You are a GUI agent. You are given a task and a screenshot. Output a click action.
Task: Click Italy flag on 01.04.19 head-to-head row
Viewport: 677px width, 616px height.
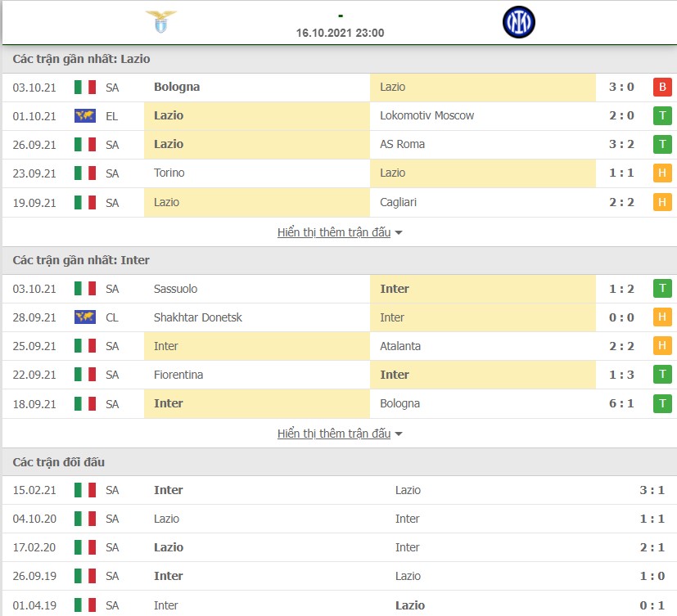[x=85, y=605]
